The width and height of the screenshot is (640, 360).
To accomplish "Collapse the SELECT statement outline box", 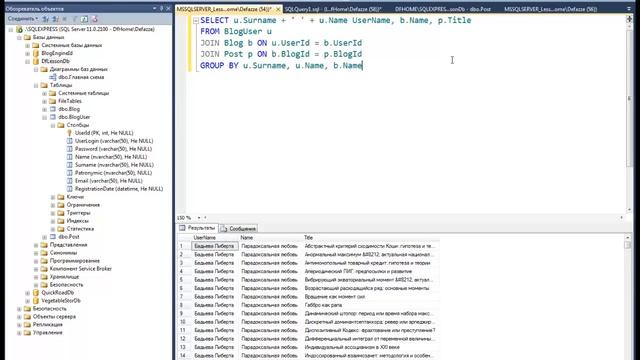I will tap(196, 20).
